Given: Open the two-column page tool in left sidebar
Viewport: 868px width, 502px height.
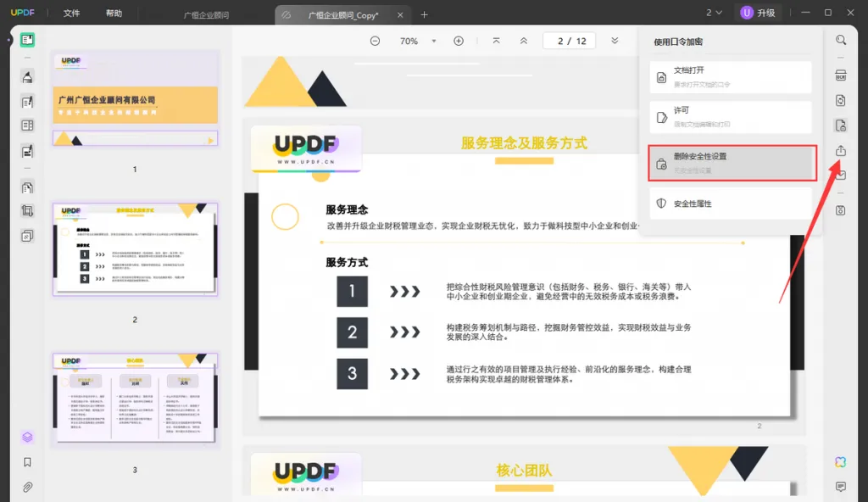Looking at the screenshot, I should coord(27,126).
